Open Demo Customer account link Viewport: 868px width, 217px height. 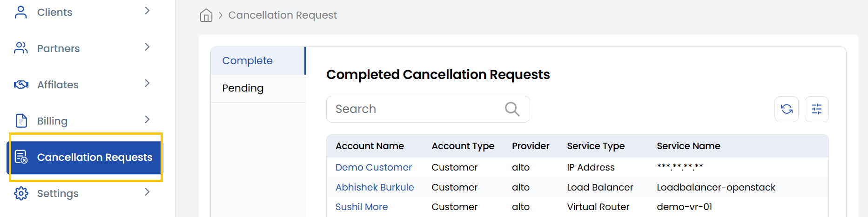point(374,167)
